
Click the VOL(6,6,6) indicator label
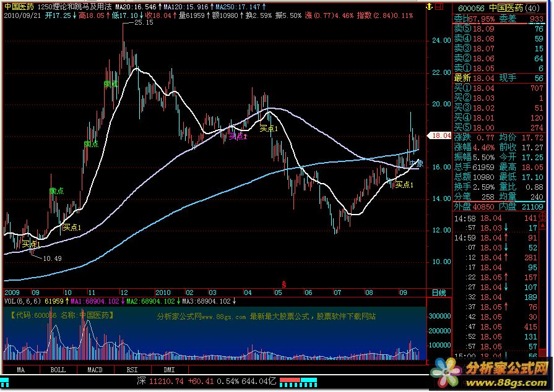(x=23, y=301)
